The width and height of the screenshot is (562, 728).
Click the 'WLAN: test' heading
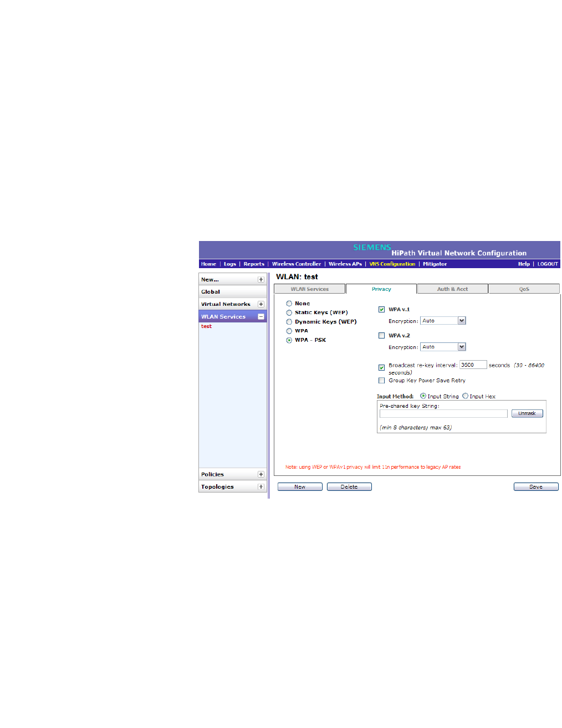297,277
